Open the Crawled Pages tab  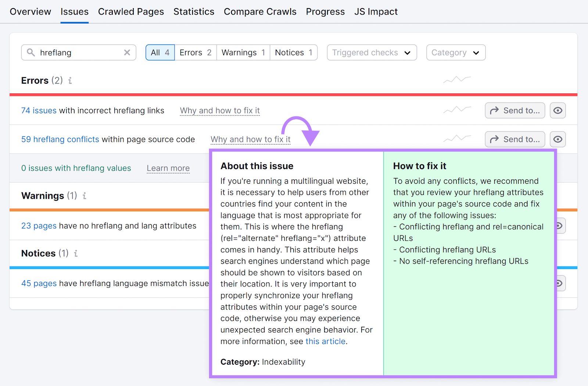pos(131,12)
